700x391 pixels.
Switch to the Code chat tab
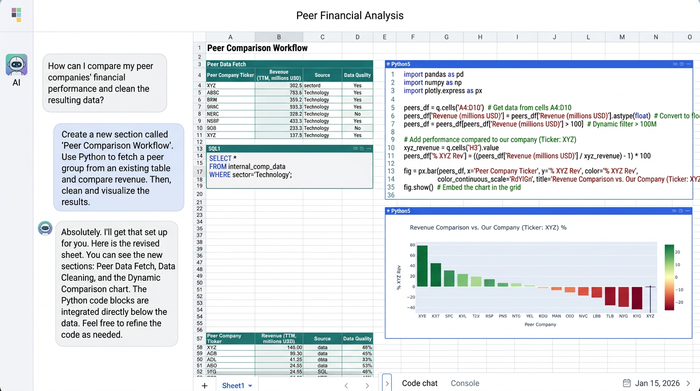click(419, 383)
